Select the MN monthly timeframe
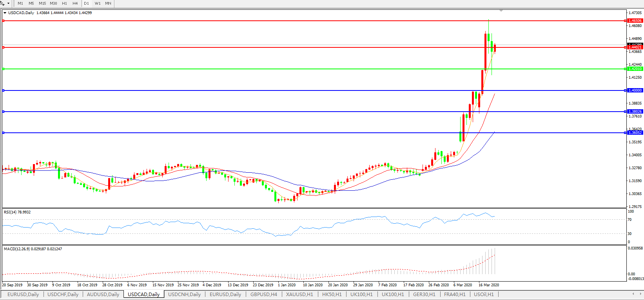This screenshot has width=644, height=300. 108,4
